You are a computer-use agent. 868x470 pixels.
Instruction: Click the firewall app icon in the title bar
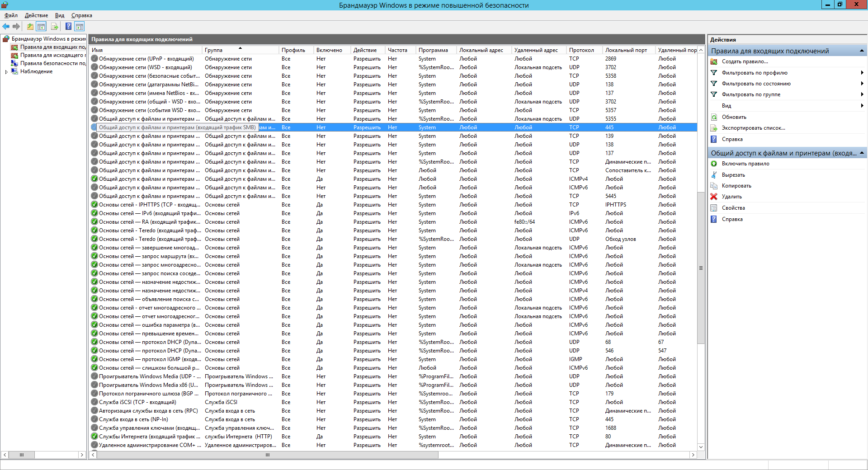pyautogui.click(x=5, y=5)
